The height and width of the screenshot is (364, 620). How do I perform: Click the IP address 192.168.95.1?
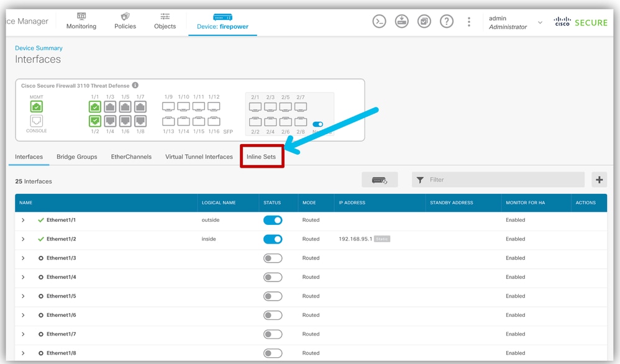coord(355,239)
